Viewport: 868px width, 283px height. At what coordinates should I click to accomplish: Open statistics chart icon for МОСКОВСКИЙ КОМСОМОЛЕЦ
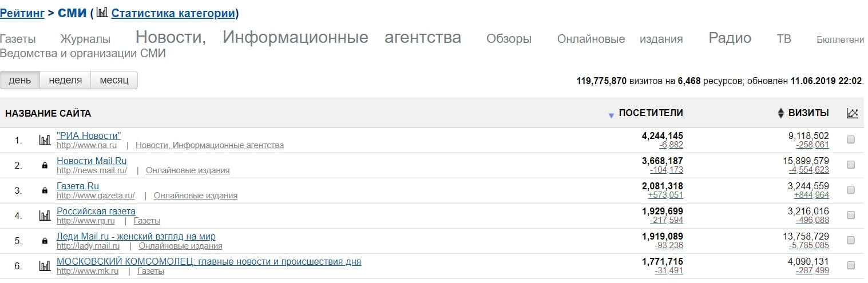pyautogui.click(x=45, y=266)
